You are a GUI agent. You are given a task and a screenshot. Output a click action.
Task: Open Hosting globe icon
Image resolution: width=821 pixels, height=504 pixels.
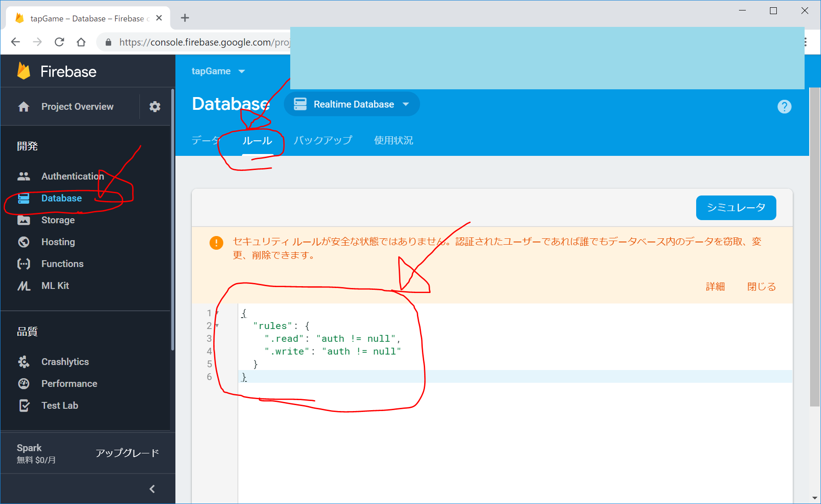click(x=24, y=242)
